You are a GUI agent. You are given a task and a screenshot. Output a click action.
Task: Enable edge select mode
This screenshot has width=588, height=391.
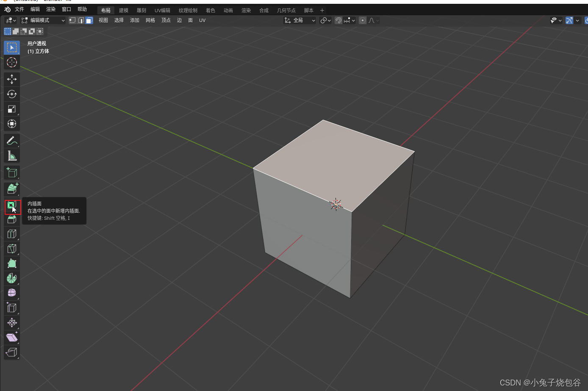[81, 20]
